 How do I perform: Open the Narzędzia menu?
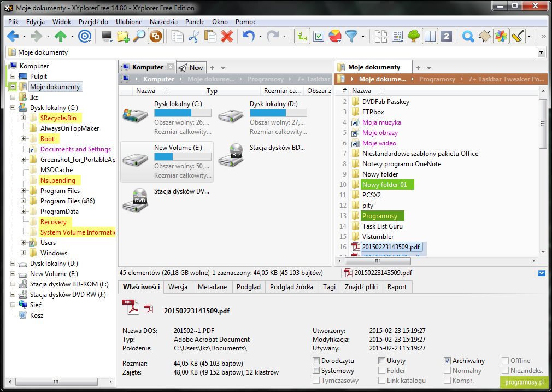click(164, 21)
